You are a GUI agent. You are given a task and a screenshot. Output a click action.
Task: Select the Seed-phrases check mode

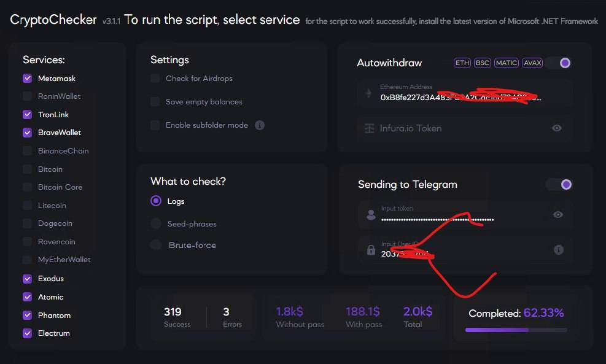click(155, 223)
